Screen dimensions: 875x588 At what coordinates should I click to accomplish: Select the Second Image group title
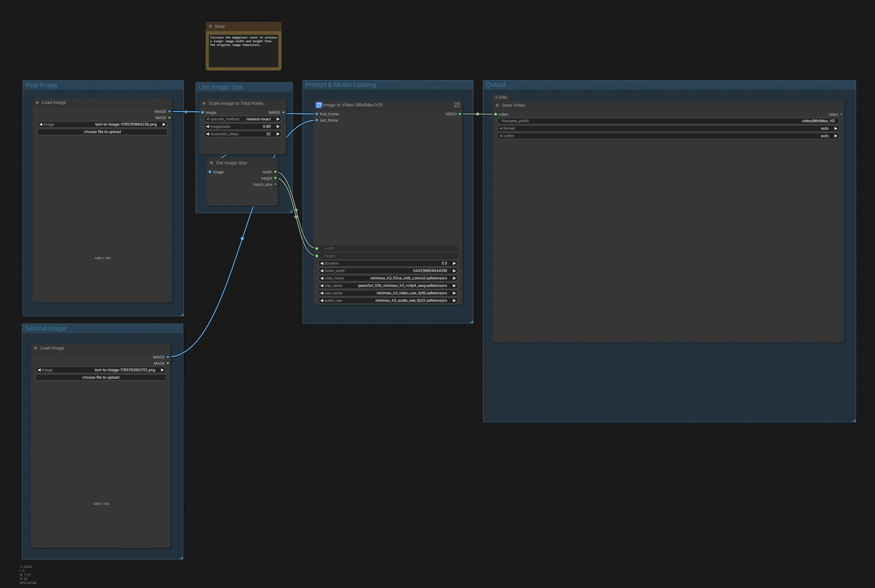(45, 328)
